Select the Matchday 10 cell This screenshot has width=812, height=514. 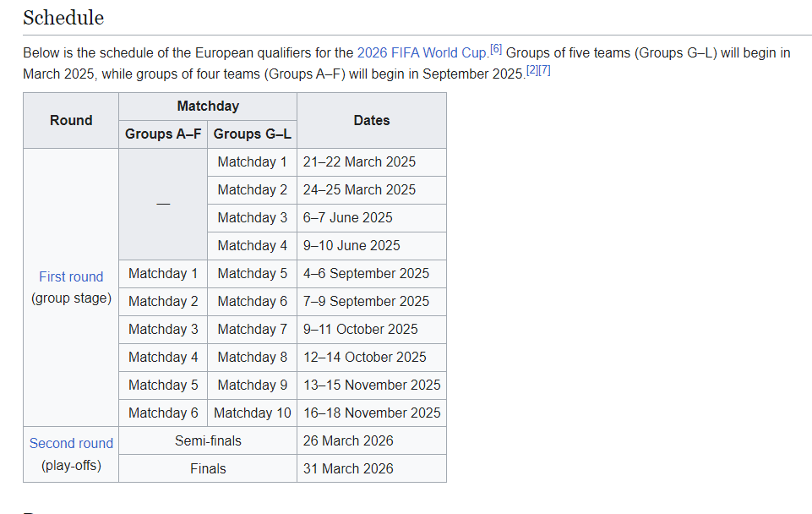pos(253,413)
